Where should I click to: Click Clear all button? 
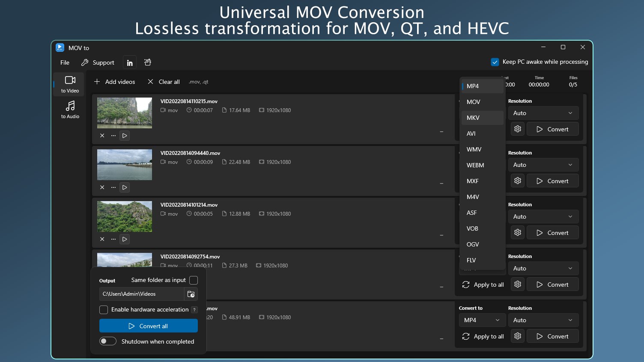click(x=164, y=82)
